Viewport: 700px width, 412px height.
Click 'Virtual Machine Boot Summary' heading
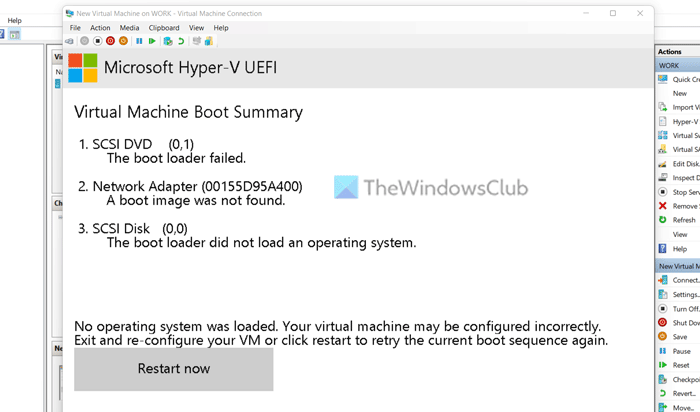[x=188, y=112]
